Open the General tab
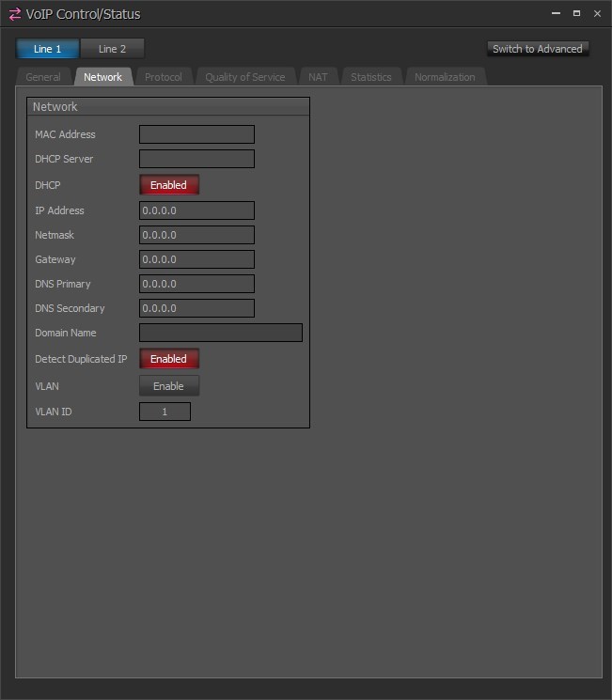This screenshot has width=612, height=700. [43, 77]
